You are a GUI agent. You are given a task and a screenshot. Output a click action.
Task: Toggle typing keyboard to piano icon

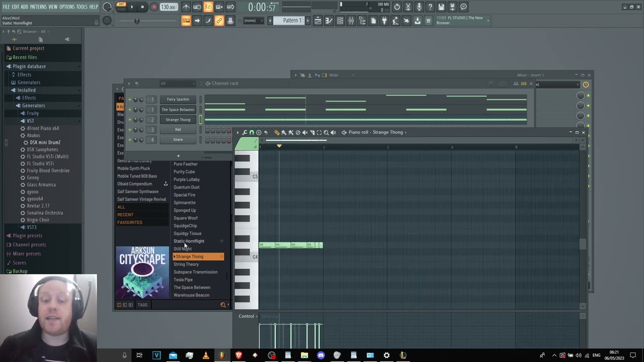point(186,21)
